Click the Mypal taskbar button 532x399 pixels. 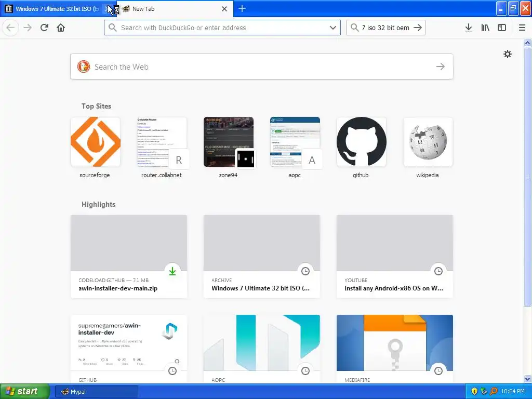coord(96,392)
